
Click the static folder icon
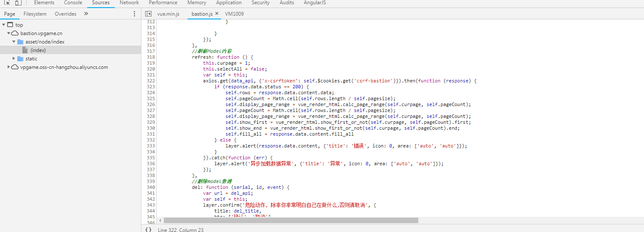(x=20, y=58)
